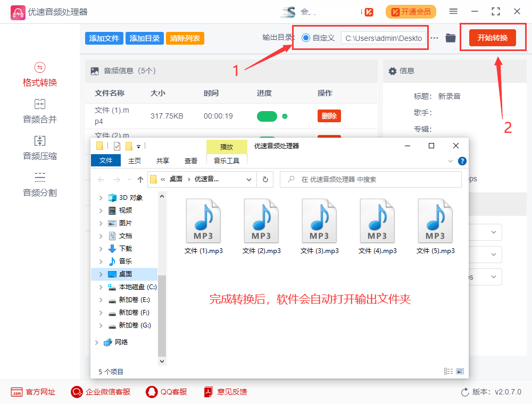Open the 音频压缩 audio compress tool

tap(40, 148)
